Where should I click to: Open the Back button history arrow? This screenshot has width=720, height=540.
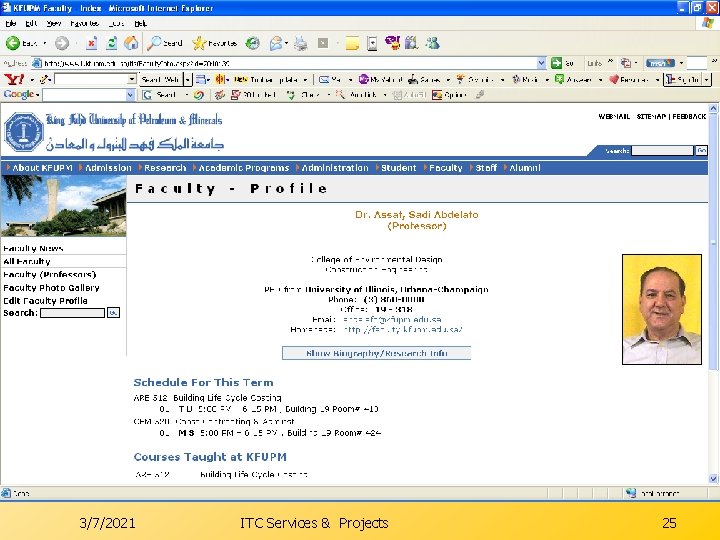pyautogui.click(x=45, y=43)
